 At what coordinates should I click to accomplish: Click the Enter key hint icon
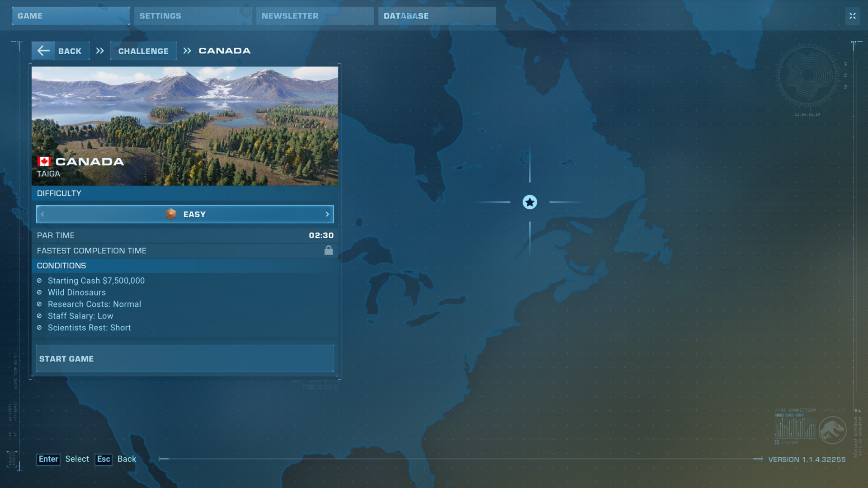click(48, 459)
